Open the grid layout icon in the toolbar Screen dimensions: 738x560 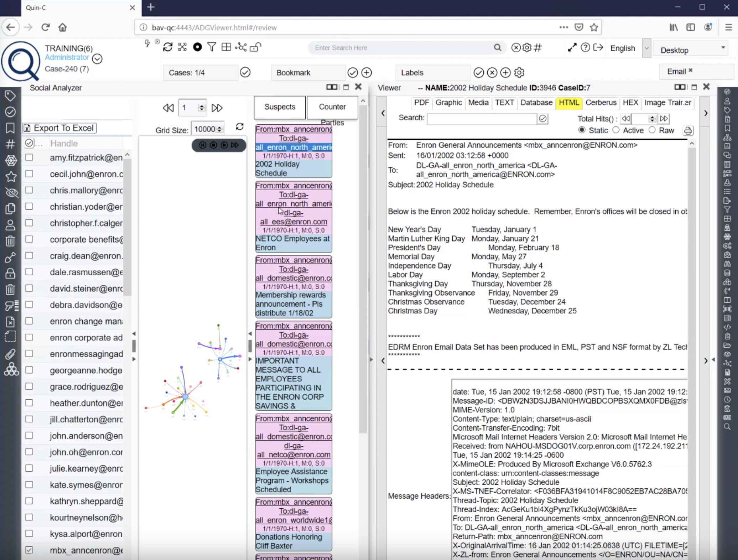click(226, 47)
